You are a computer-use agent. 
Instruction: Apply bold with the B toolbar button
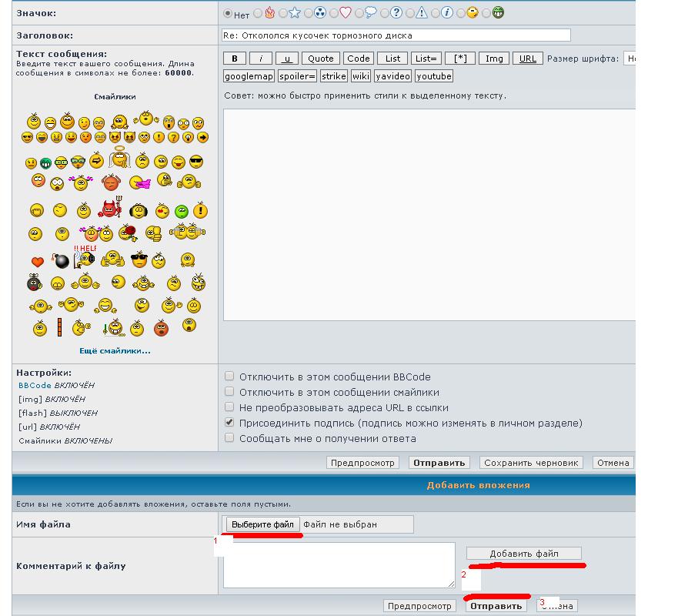pyautogui.click(x=235, y=59)
